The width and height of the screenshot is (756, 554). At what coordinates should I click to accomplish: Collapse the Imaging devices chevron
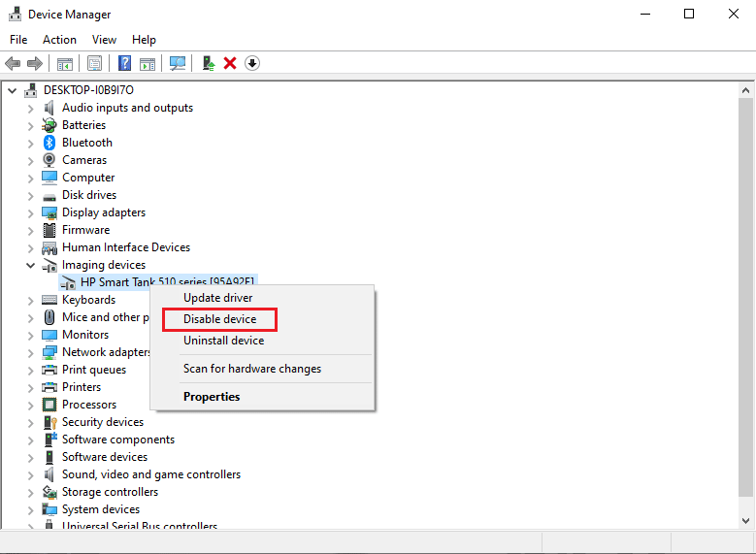[x=30, y=265]
